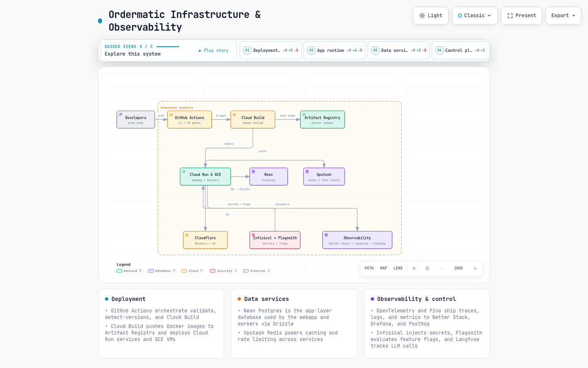
Task: Click the 'Data services' card heading
Action: (x=267, y=299)
